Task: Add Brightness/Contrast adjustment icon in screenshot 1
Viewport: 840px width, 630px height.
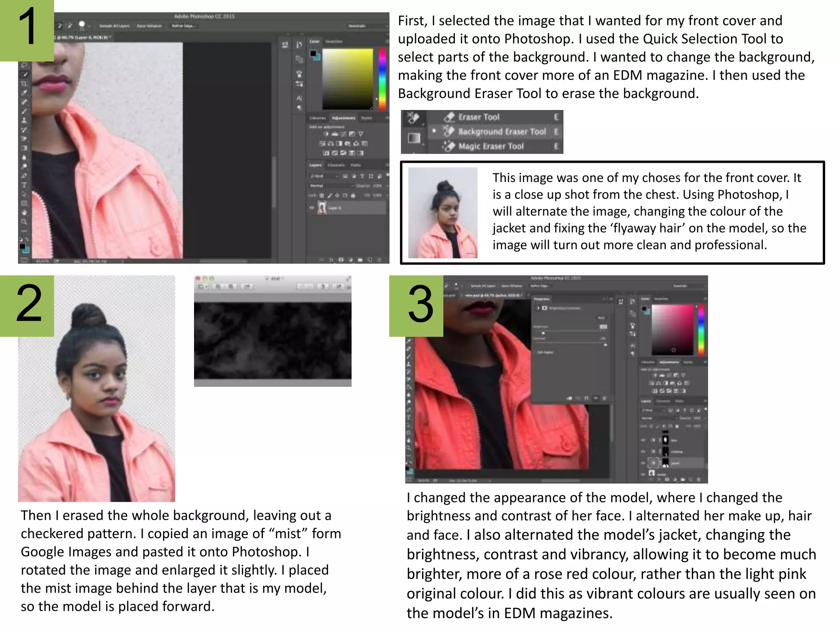Action: (x=326, y=134)
